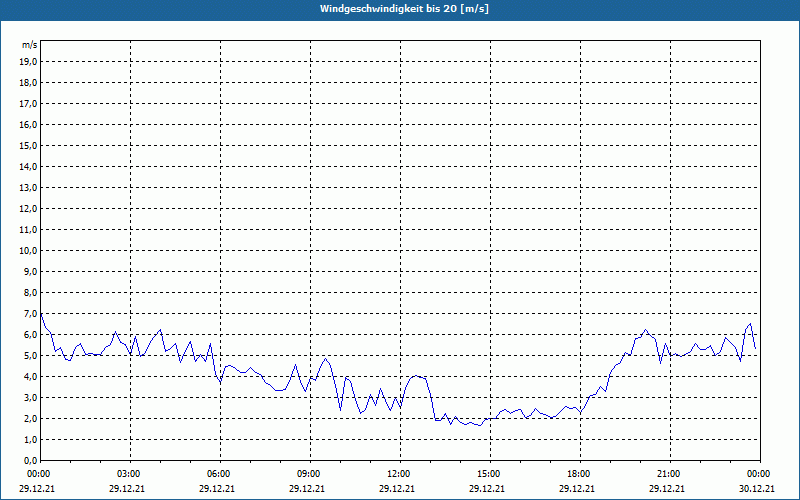This screenshot has width=800, height=500.
Task: Select the '15:00' x-axis time label
Action: (489, 474)
